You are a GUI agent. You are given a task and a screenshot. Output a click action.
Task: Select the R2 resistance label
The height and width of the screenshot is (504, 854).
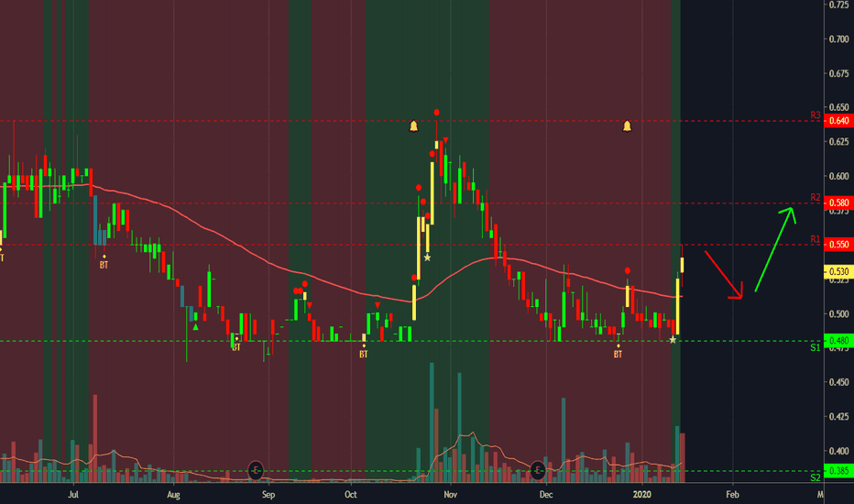tap(816, 197)
